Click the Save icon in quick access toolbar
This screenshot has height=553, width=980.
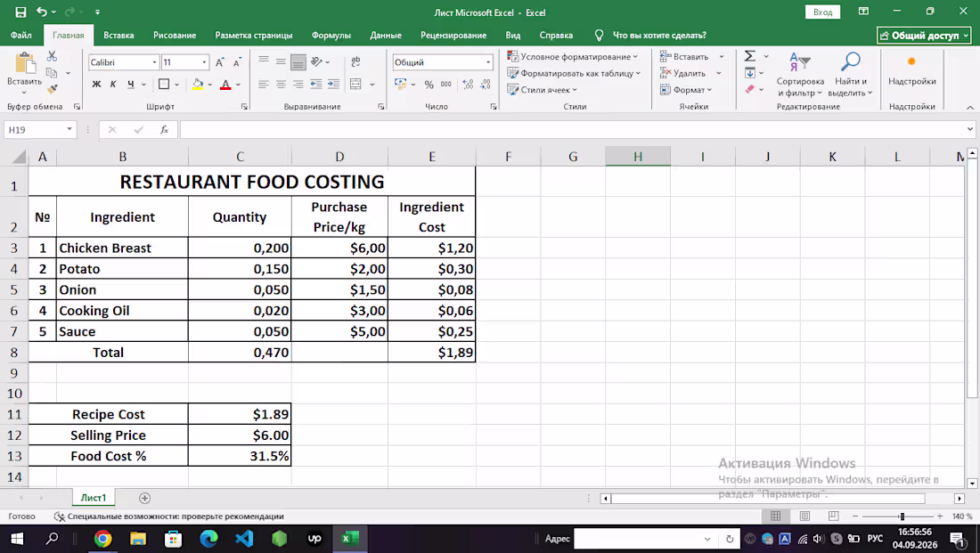[x=20, y=12]
